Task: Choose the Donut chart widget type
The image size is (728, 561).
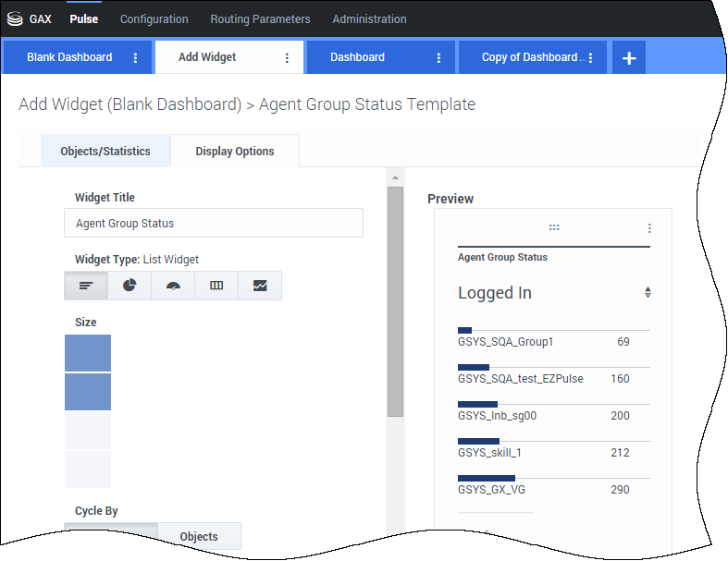Action: tap(130, 286)
